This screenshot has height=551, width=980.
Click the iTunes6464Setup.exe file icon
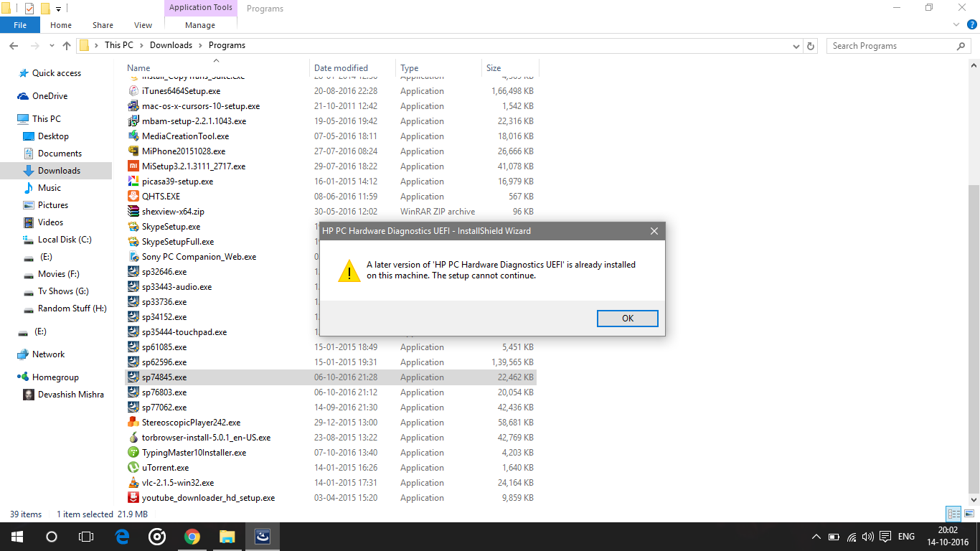click(133, 91)
